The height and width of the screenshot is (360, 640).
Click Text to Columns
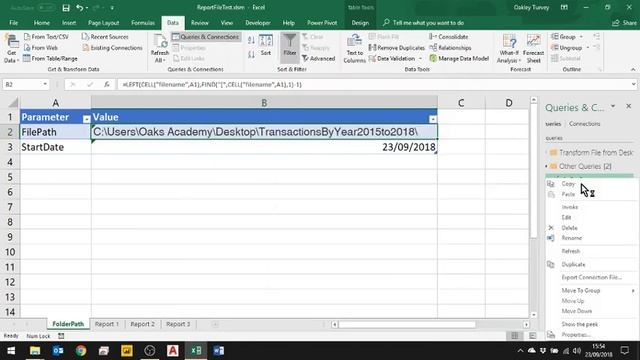354,49
